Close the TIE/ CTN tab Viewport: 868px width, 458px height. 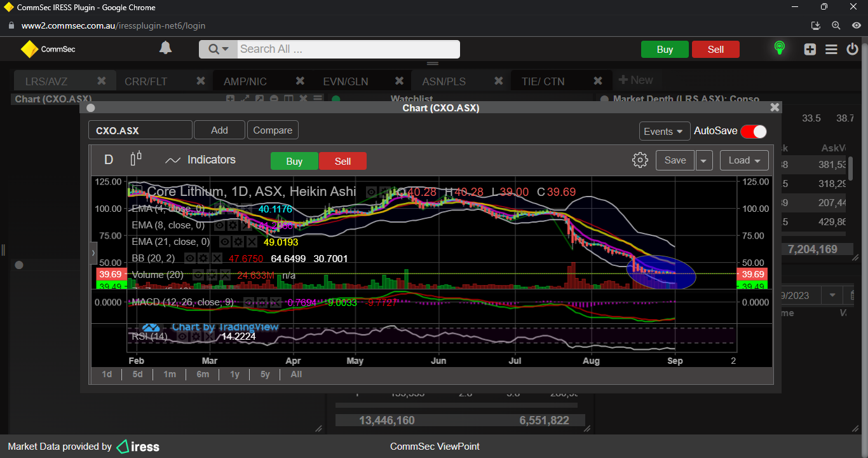[x=597, y=81]
